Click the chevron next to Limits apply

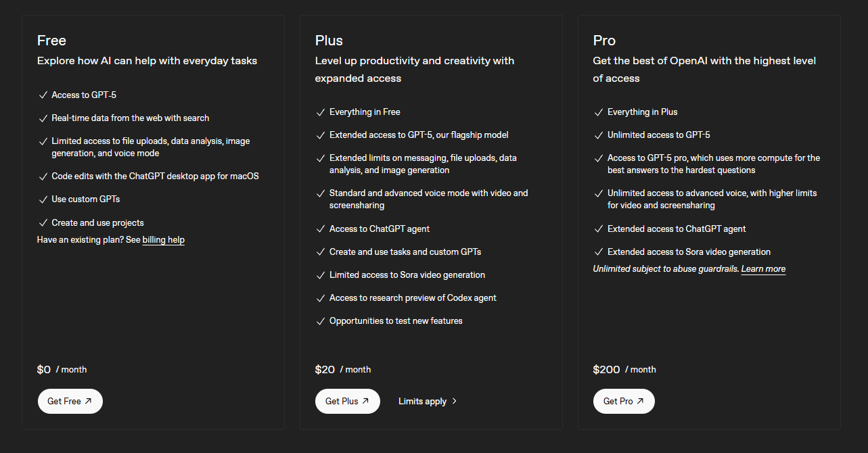454,402
